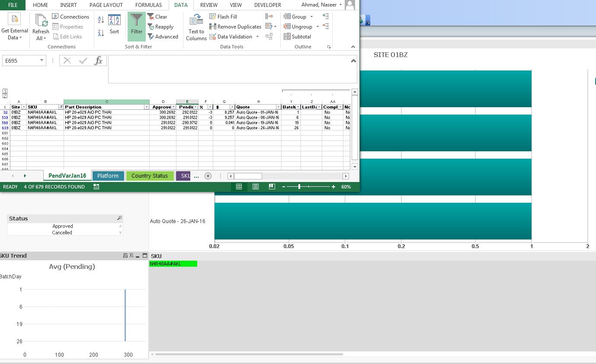This screenshot has height=364, width=596.
Task: Select Cancelled in the Status list
Action: pos(62,233)
